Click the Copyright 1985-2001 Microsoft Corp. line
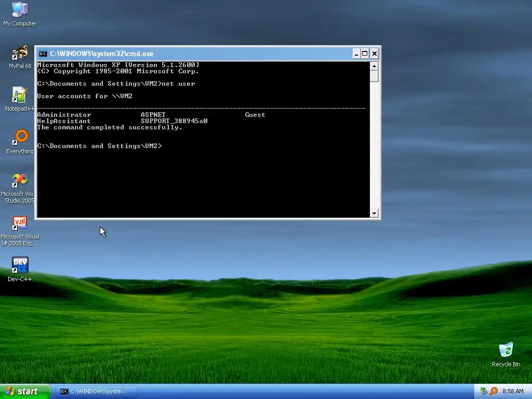 [x=118, y=71]
